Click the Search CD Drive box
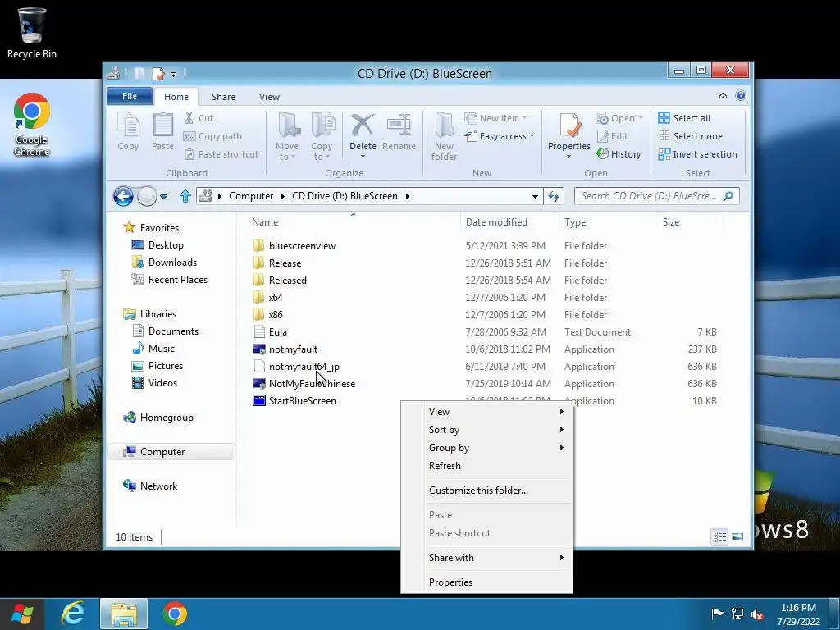840x630 pixels. click(657, 196)
